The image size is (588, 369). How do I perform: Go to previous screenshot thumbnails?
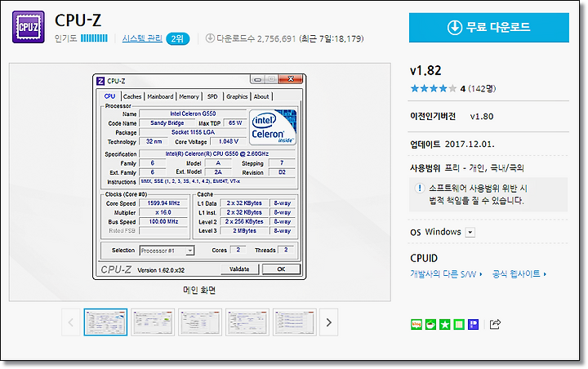(x=71, y=322)
